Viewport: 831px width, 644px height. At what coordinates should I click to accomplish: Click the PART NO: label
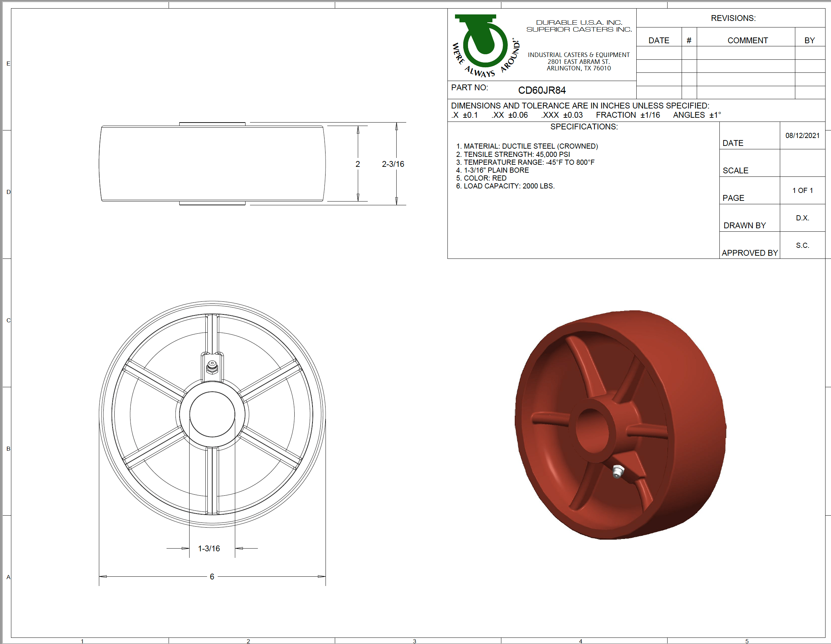(x=469, y=88)
